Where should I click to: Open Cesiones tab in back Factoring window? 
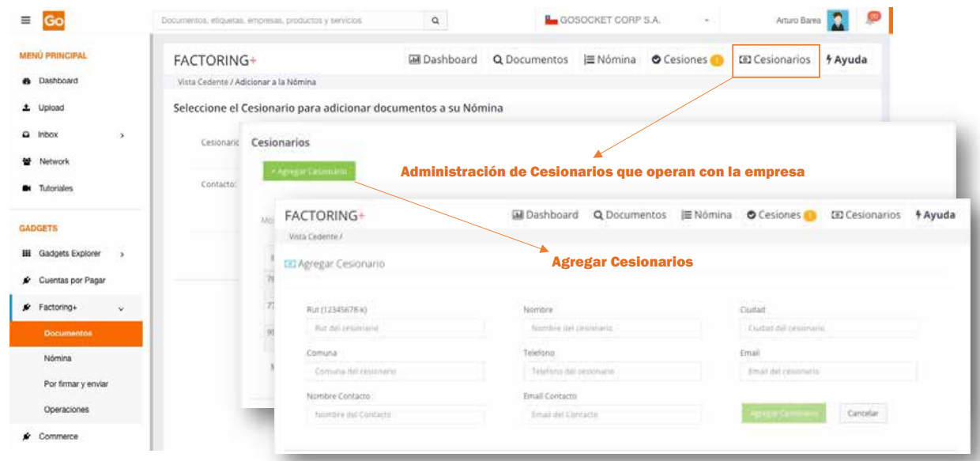coord(687,59)
